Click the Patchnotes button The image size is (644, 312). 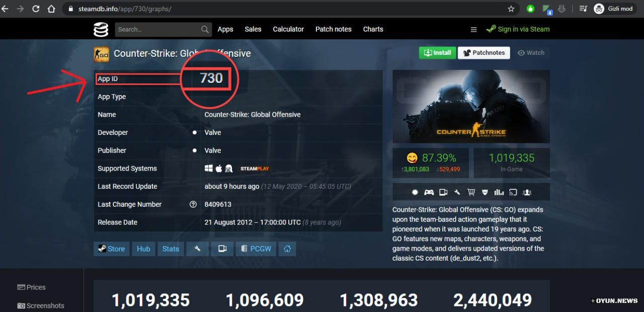tap(484, 53)
